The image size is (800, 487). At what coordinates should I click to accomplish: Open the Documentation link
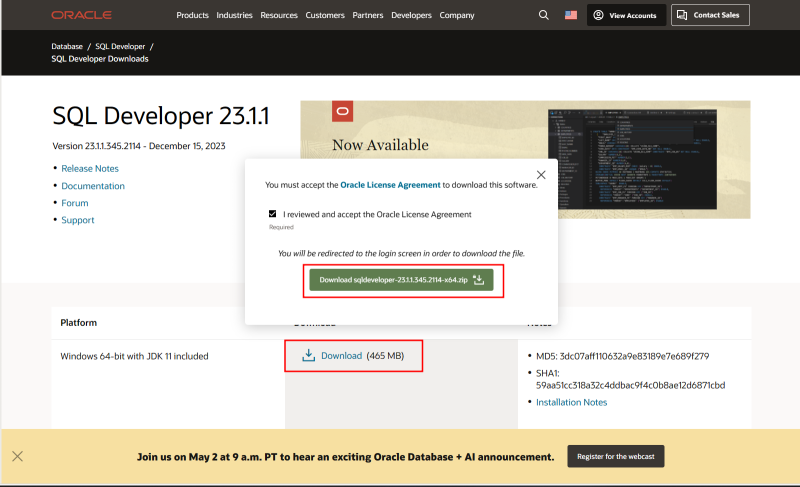tap(93, 186)
